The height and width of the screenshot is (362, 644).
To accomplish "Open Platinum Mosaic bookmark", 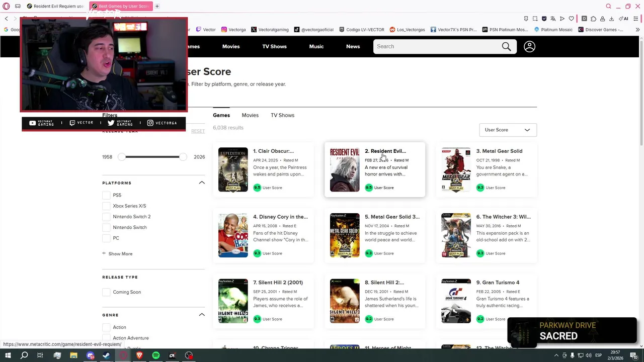I will click(x=553, y=30).
